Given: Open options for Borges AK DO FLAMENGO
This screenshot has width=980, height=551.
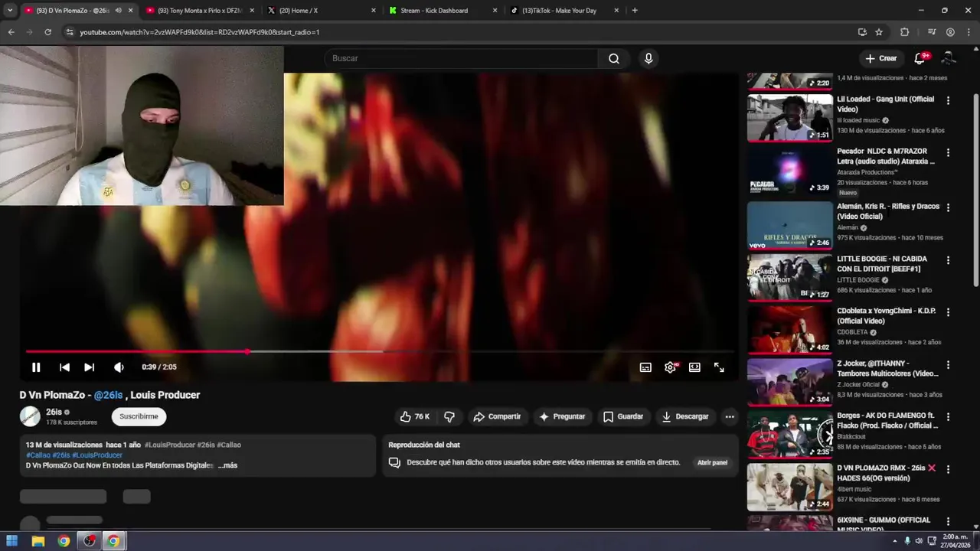Looking at the screenshot, I should pyautogui.click(x=948, y=416).
